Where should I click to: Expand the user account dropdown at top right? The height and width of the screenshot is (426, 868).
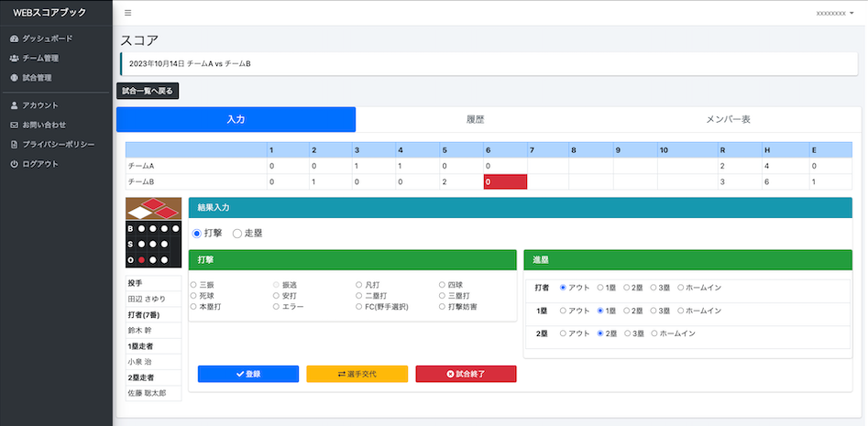coord(834,14)
